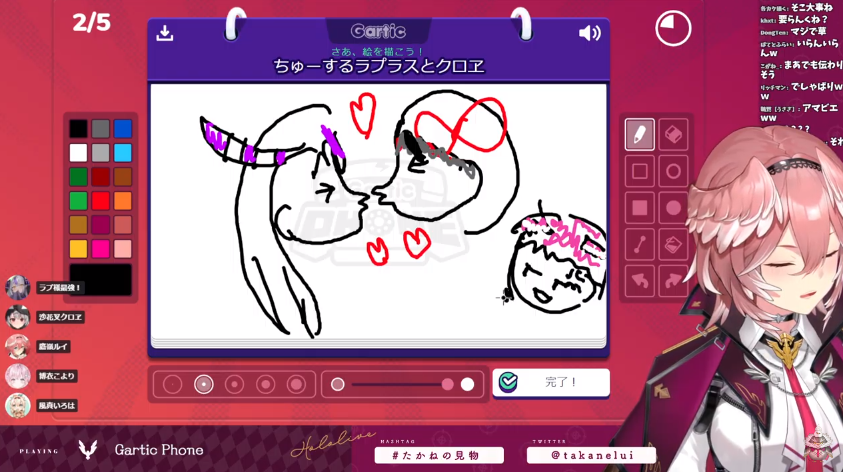The image size is (843, 472).
Task: Click the 2/5 round counter
Action: point(91,23)
